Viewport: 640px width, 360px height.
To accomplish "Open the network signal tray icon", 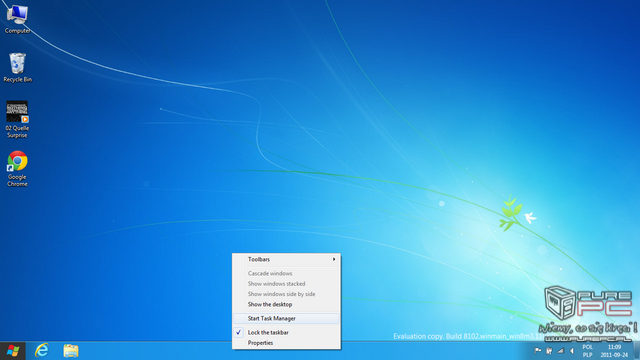I will click(560, 351).
